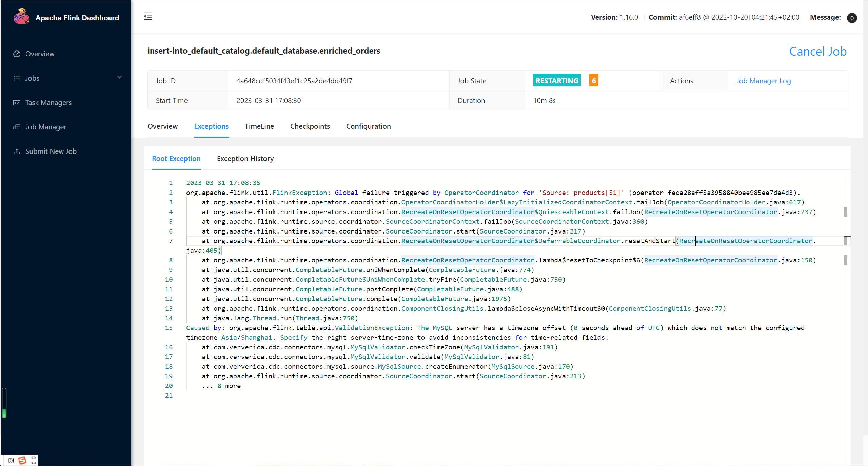The image size is (868, 466).
Task: Open the Checkpoints tab
Action: (310, 126)
